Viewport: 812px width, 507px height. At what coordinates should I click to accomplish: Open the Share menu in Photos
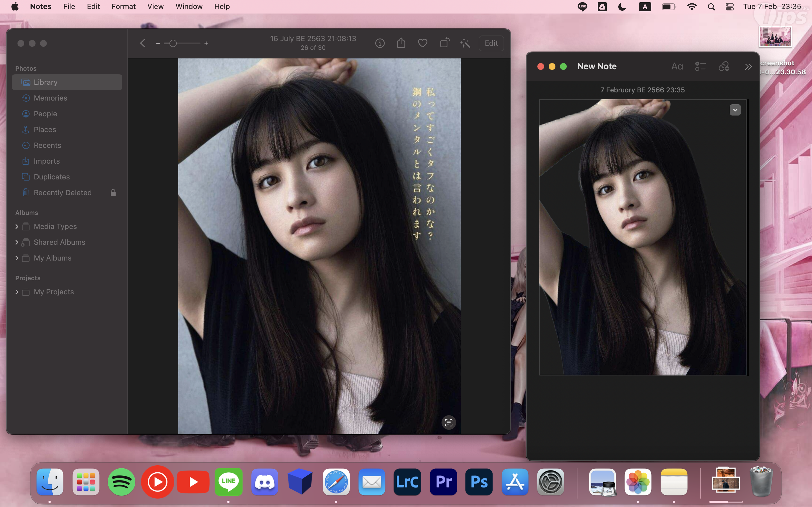(x=401, y=43)
